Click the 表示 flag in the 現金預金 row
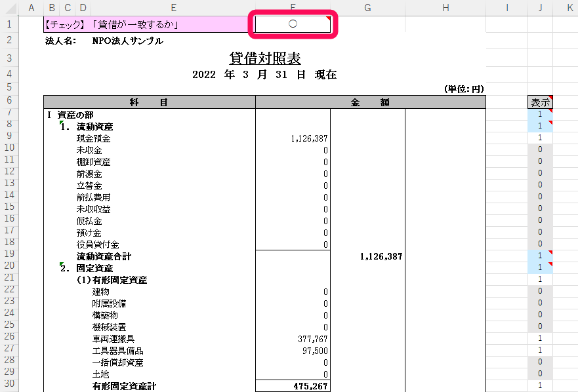 coord(540,138)
